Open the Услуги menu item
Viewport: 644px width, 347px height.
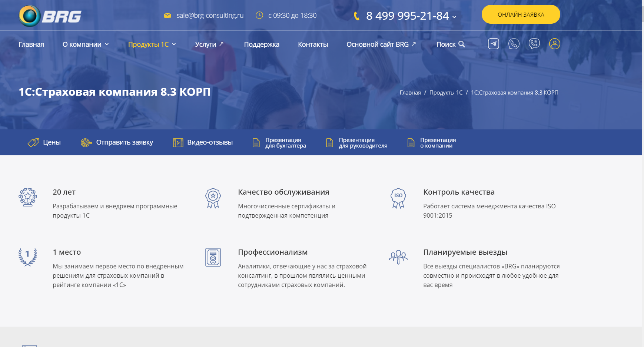(206, 44)
